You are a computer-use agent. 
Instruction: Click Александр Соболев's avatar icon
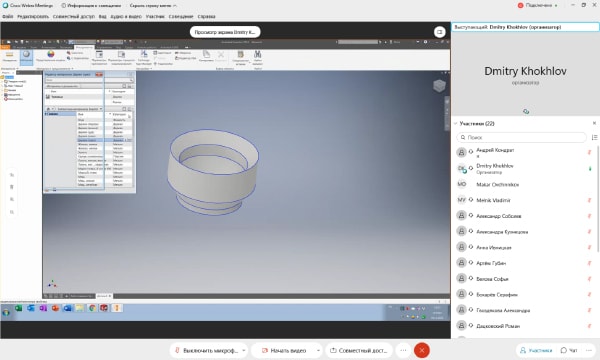[461, 215]
